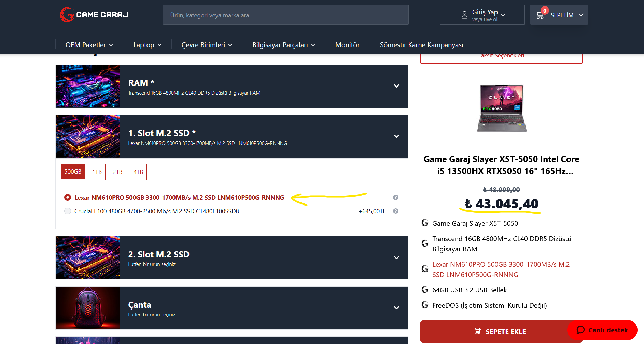Select the 500GB capacity tab
Image resolution: width=644 pixels, height=344 pixels.
point(73,172)
